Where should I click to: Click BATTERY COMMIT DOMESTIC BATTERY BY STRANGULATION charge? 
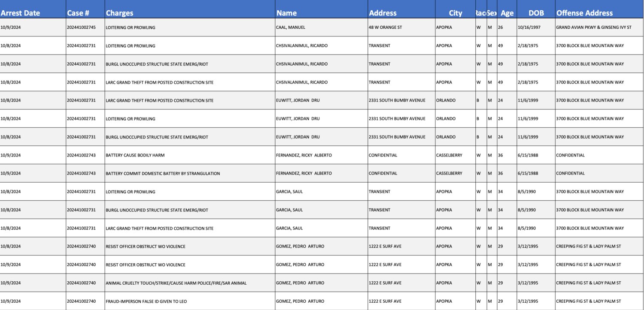tap(163, 174)
